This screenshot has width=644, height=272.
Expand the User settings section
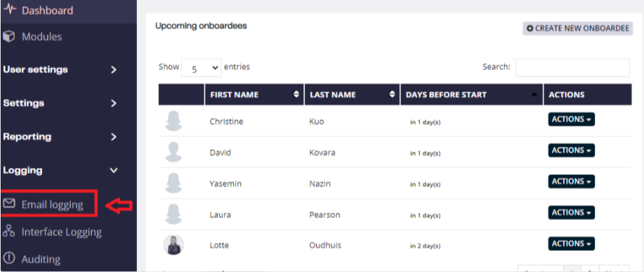114,70
